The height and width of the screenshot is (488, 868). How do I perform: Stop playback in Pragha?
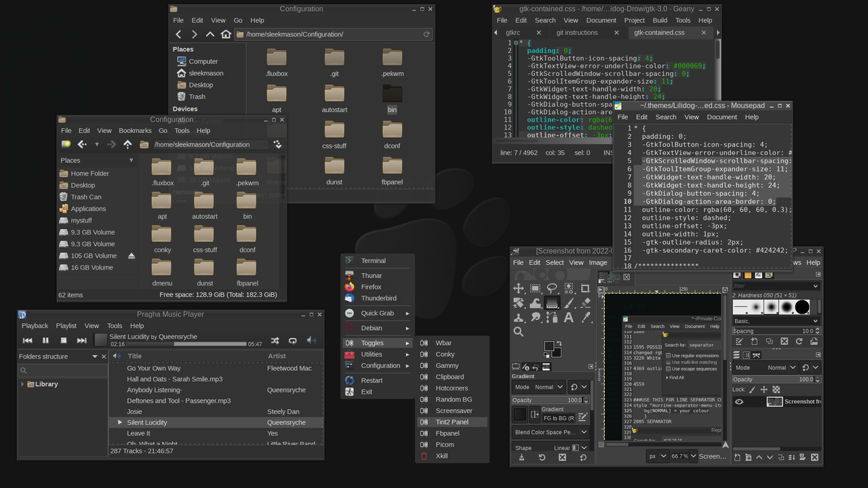click(64, 340)
